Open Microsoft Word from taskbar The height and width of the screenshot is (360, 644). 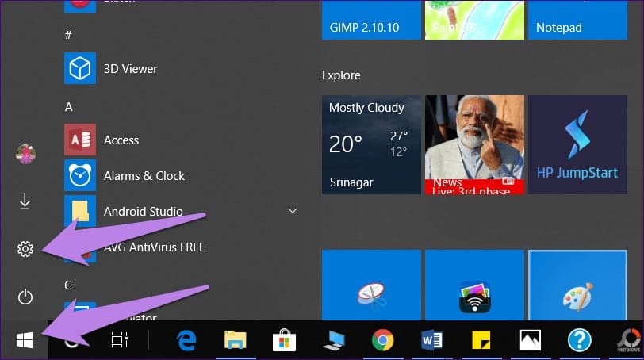coord(431,340)
